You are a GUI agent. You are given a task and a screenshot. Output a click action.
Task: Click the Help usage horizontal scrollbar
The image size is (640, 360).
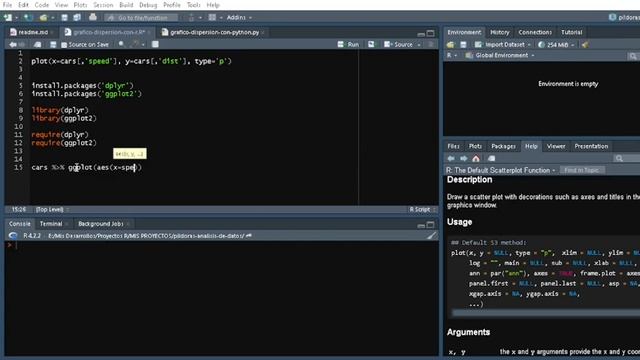[546, 313]
